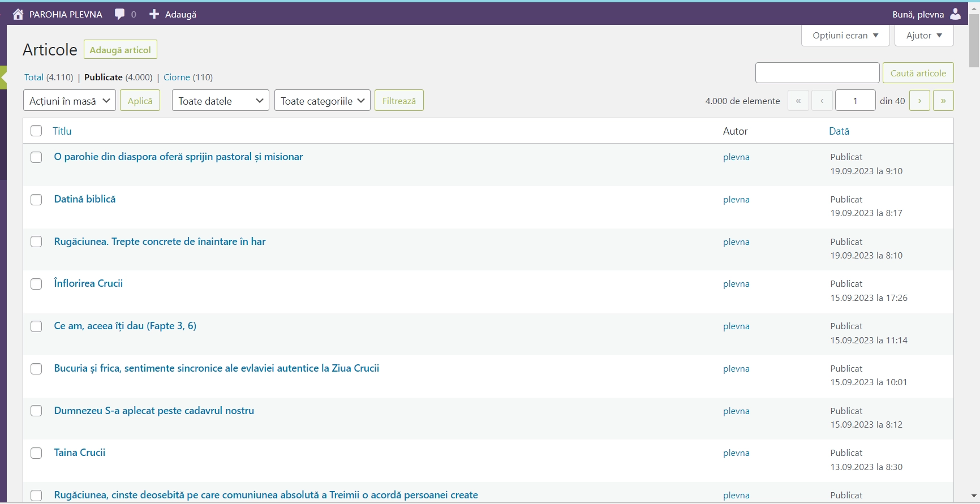The image size is (980, 504).
Task: Open the Acțiuni în masă dropdown
Action: [x=70, y=101]
